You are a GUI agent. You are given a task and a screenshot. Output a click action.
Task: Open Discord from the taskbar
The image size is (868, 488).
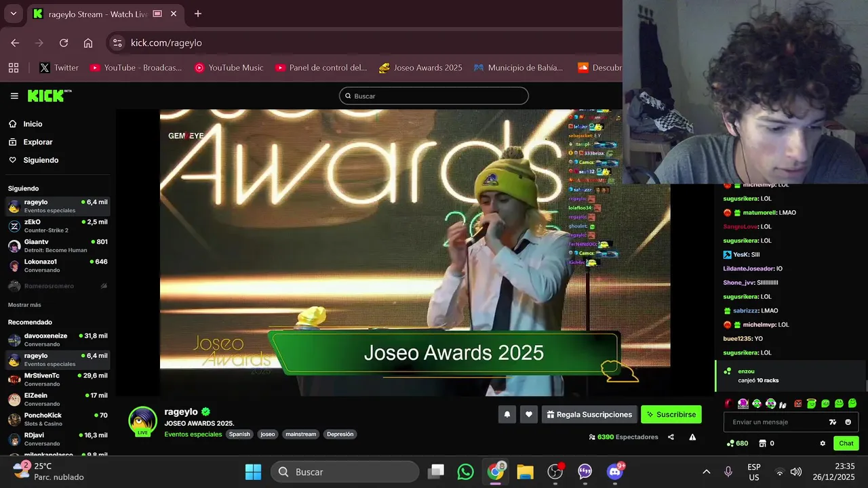[615, 472]
